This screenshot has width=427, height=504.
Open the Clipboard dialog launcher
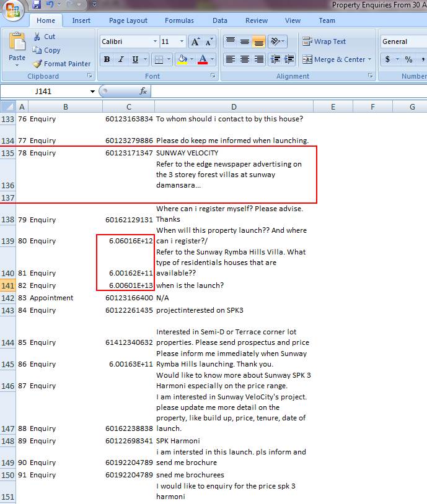(90, 76)
